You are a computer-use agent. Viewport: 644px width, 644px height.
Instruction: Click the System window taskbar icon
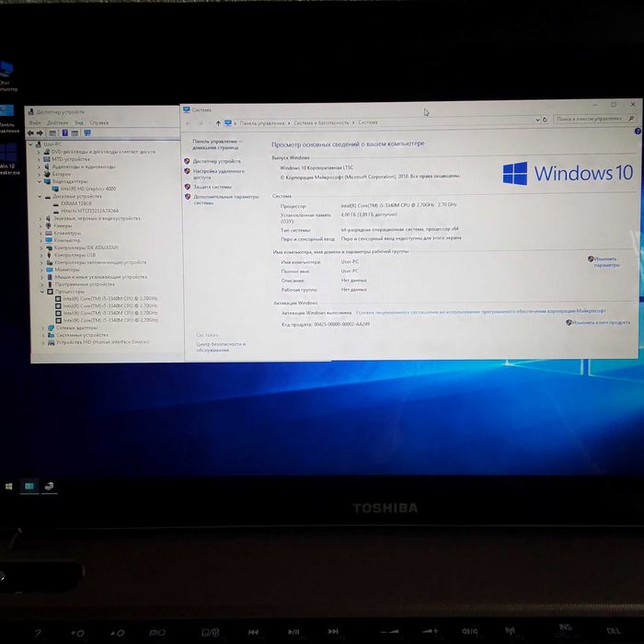click(x=29, y=487)
